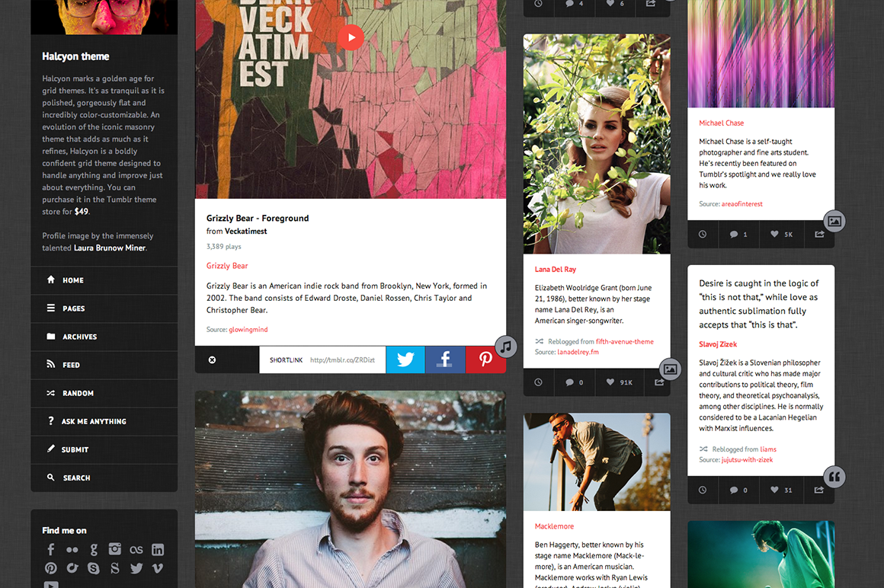The width and height of the screenshot is (884, 588).
Task: Click the "Halcyon theme" sidebar heading
Action: 75,56
